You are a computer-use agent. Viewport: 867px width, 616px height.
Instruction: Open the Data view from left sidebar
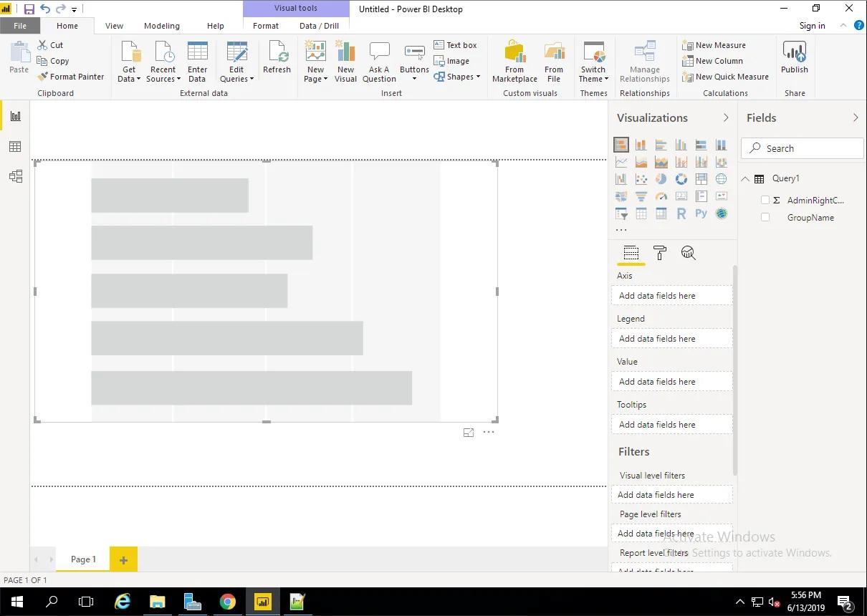15,146
